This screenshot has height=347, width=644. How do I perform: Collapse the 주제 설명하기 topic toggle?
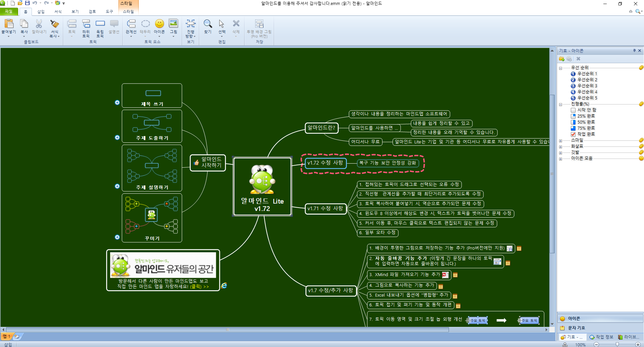pos(117,186)
